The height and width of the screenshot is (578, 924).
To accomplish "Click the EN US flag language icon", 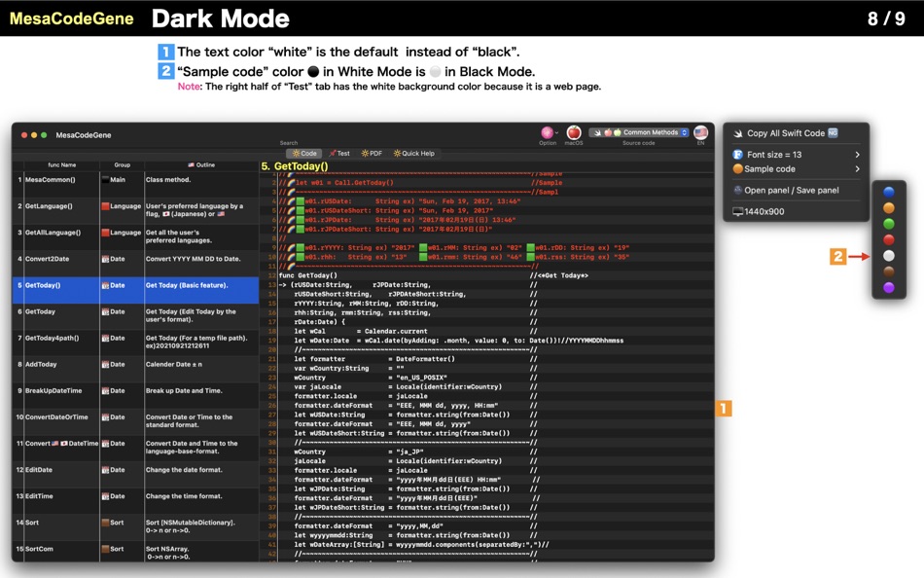I will coord(700,132).
